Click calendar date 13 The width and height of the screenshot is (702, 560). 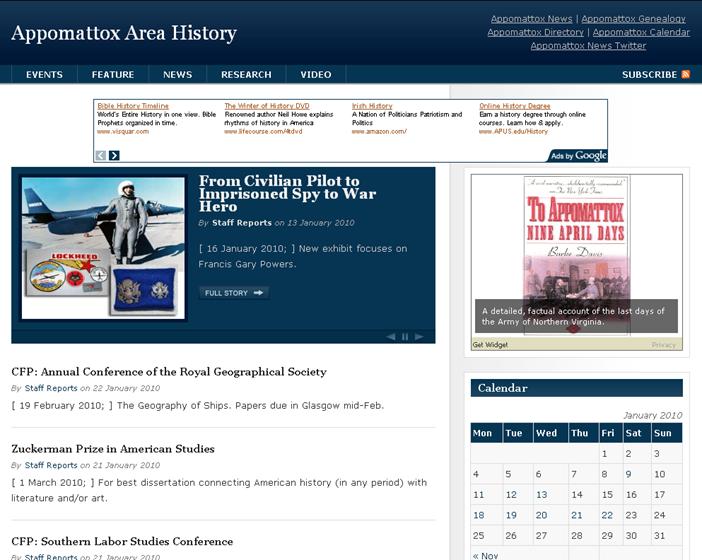tap(542, 495)
